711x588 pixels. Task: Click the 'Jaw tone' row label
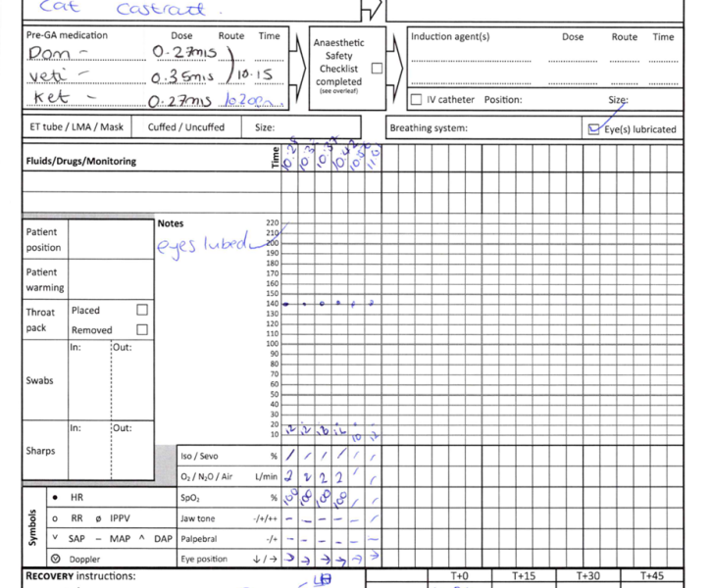pos(198,518)
